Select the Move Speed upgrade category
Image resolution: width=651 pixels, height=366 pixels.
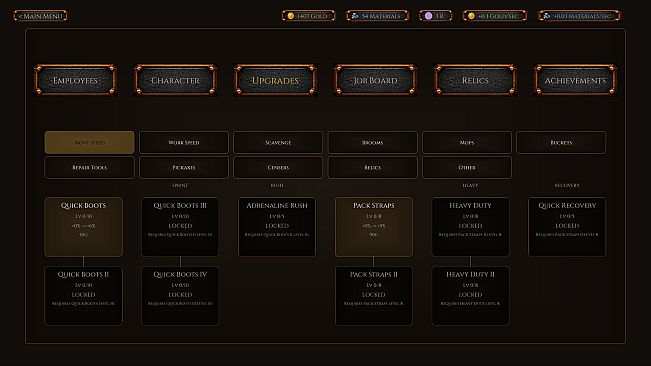[89, 142]
